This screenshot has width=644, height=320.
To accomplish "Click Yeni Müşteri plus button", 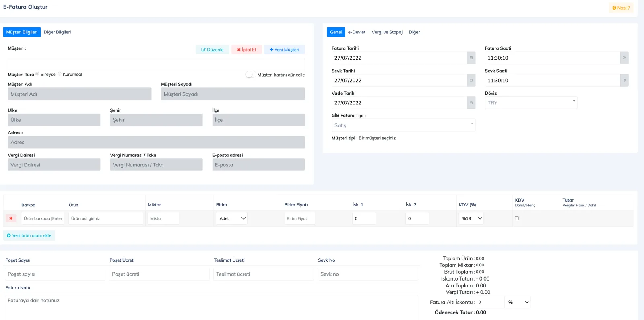I will pos(284,50).
